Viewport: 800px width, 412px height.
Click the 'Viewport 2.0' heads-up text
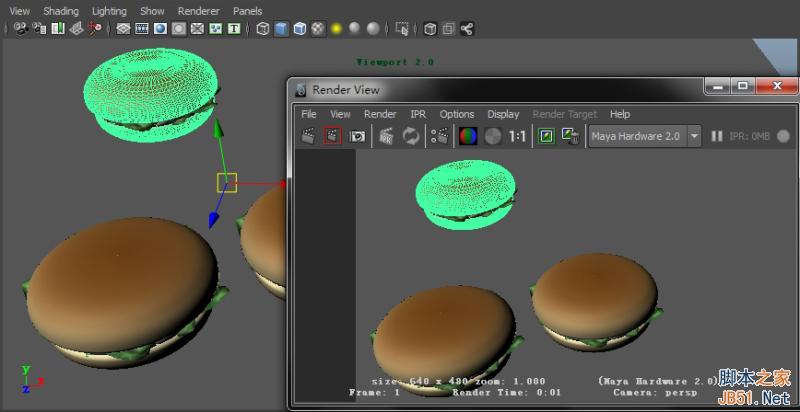(395, 62)
